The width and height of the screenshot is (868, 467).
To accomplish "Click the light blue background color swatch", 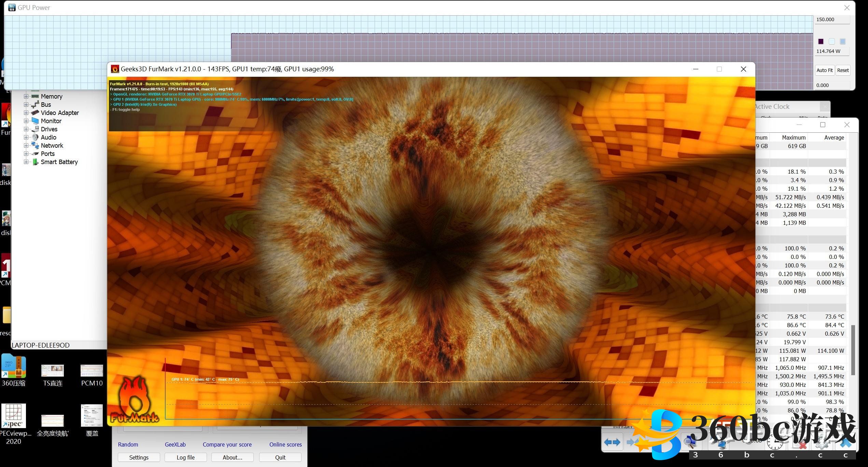I will click(832, 42).
